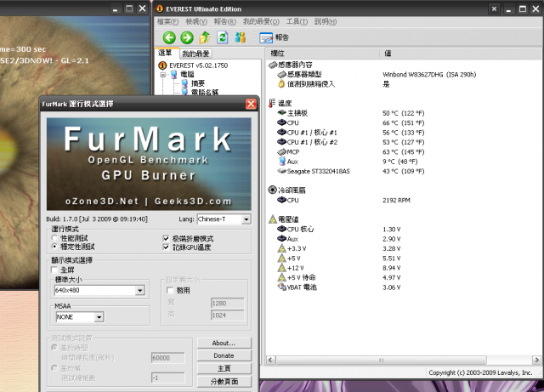The image size is (544, 392).
Task: Refresh the EVEREST sensor page
Action: point(223,37)
